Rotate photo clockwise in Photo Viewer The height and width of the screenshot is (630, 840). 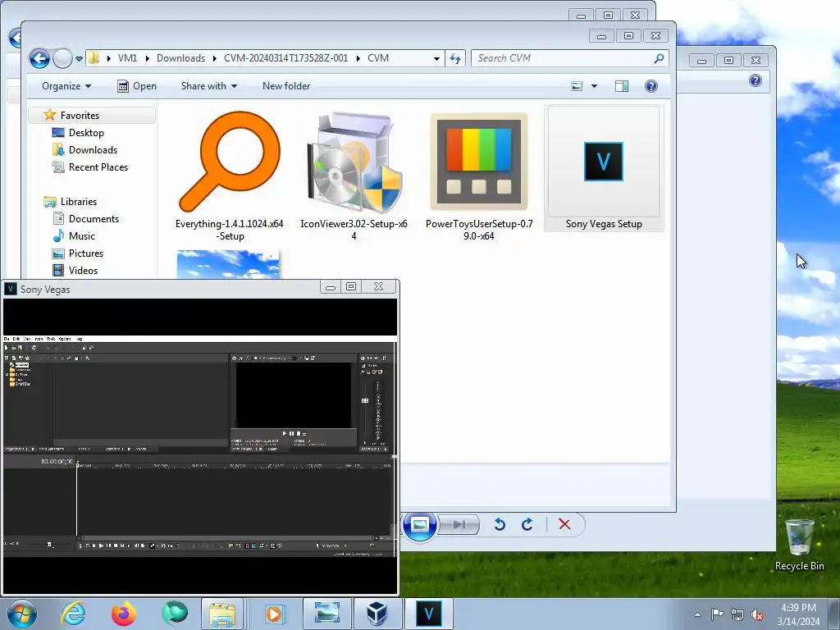(527, 524)
